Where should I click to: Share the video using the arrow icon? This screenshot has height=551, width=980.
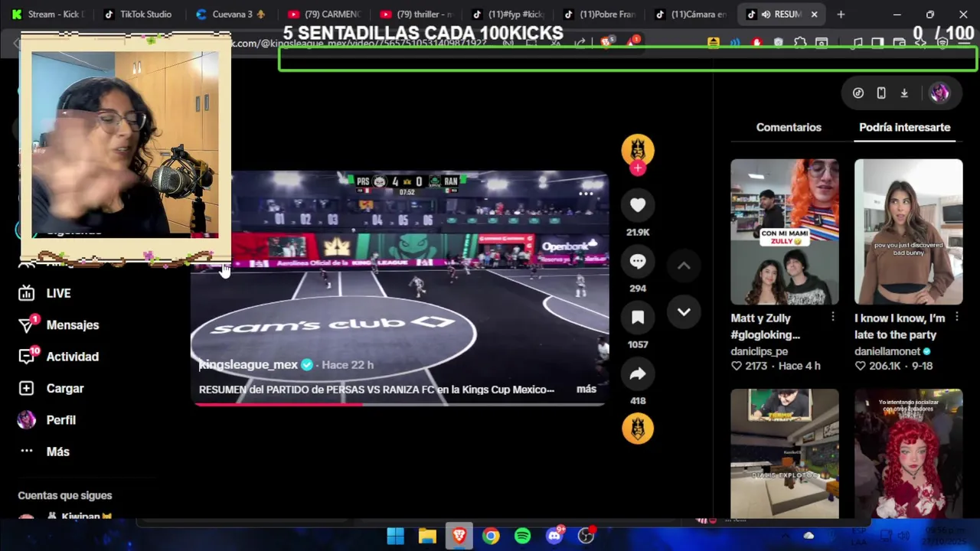[x=638, y=373]
